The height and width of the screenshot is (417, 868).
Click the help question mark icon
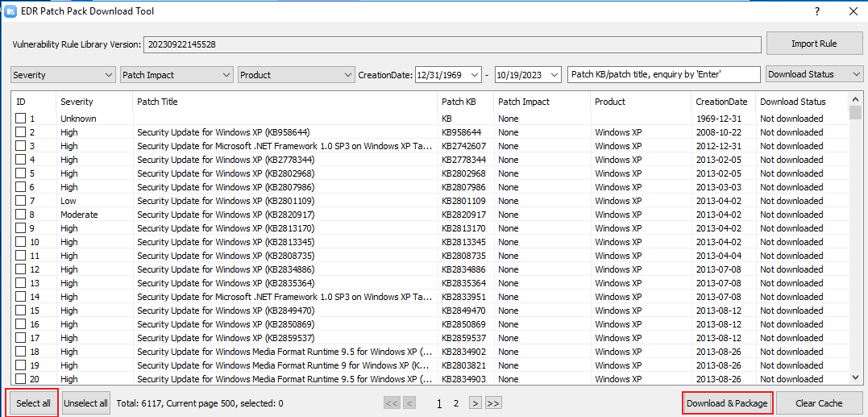816,11
